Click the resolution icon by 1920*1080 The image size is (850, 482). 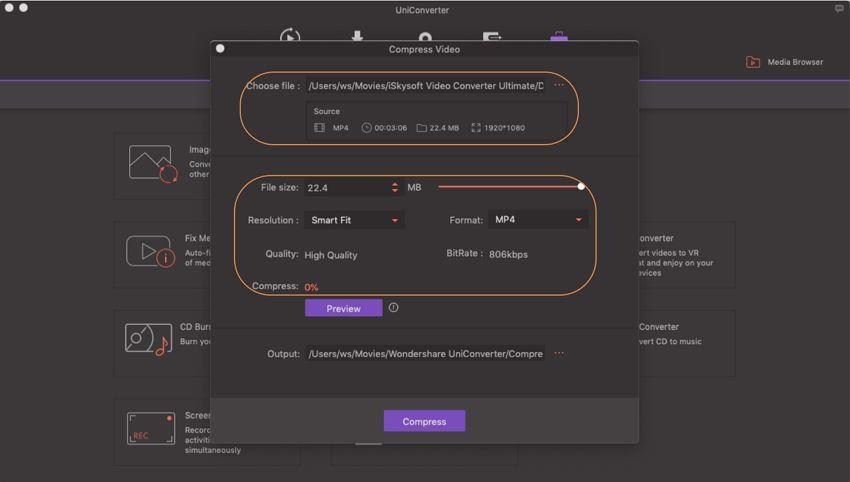(475, 128)
